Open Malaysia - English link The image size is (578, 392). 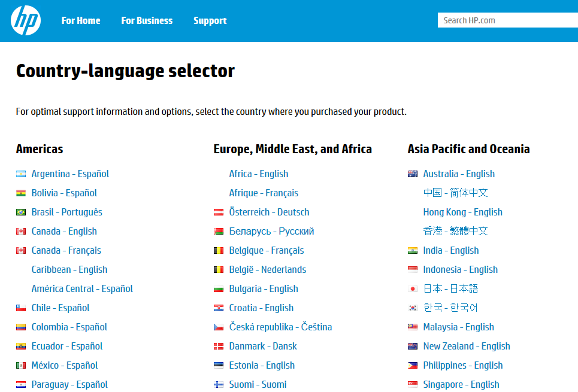click(459, 327)
